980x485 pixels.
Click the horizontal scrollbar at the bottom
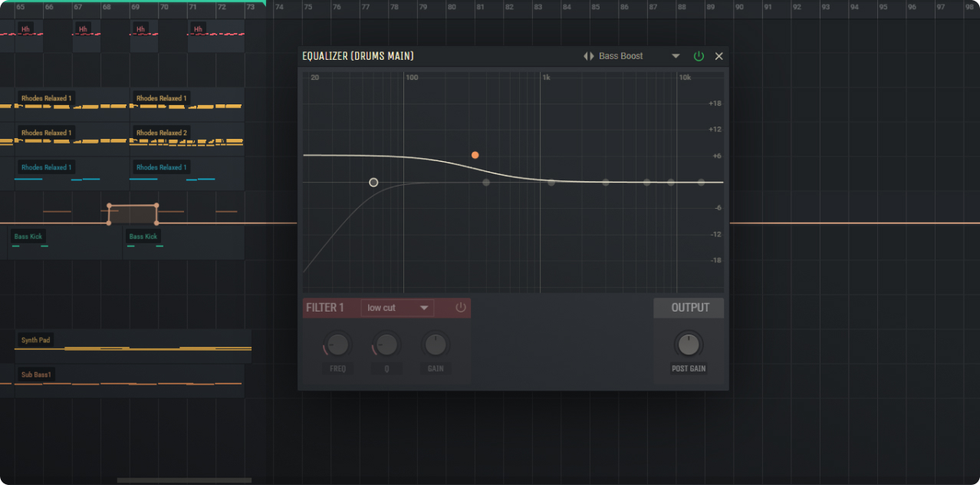[184, 480]
